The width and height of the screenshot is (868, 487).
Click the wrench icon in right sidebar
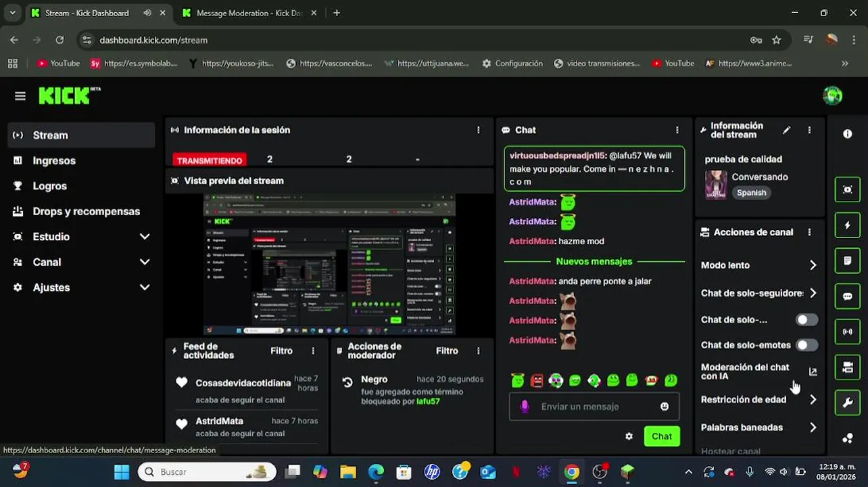coord(847,404)
